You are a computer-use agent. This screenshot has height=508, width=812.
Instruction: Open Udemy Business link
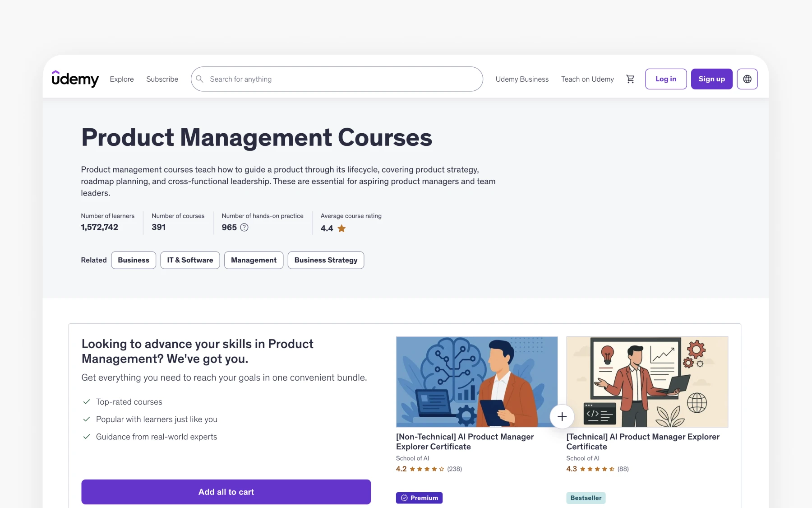point(522,79)
